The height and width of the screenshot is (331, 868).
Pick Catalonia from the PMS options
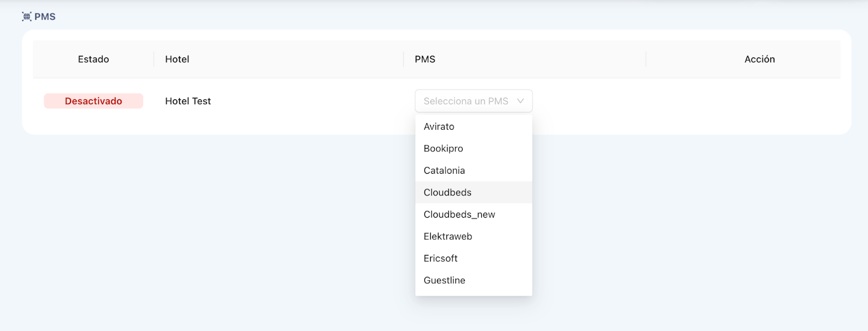click(x=474, y=170)
